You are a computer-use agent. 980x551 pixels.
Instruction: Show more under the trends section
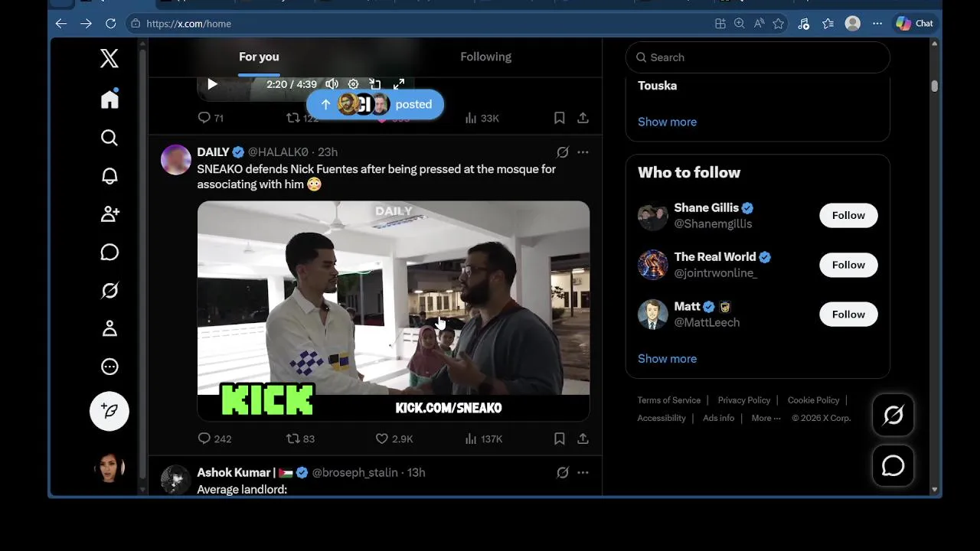[667, 122]
